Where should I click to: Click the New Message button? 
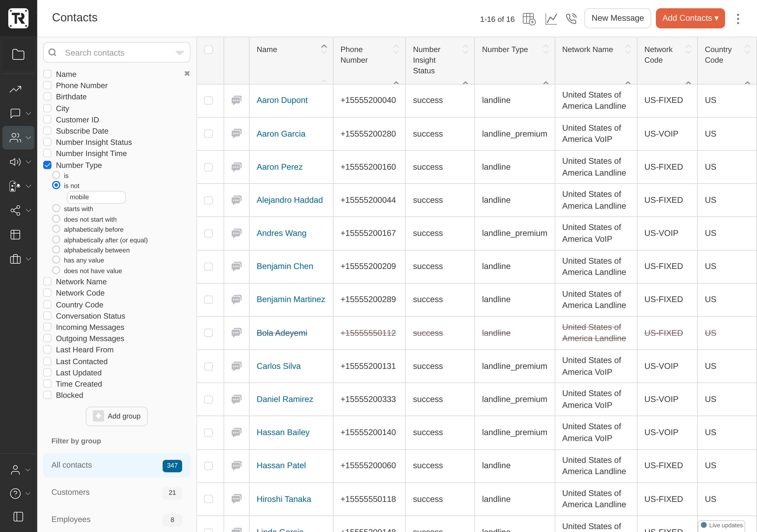coord(617,18)
